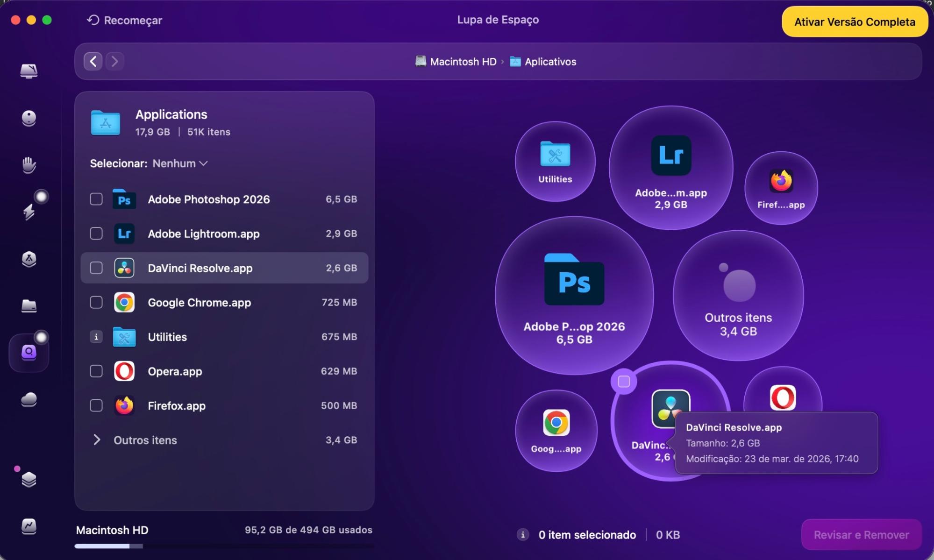Click the Aplicativos folder breadcrumb icon

(515, 61)
